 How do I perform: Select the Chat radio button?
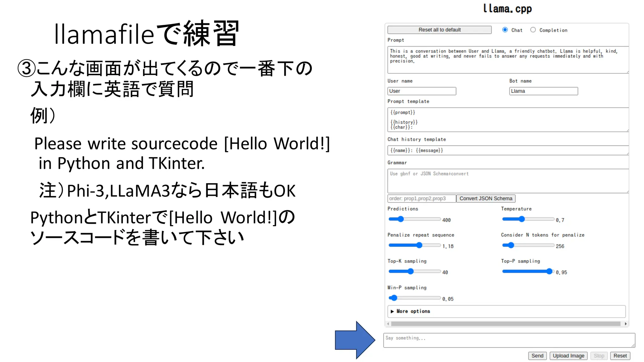(x=505, y=30)
